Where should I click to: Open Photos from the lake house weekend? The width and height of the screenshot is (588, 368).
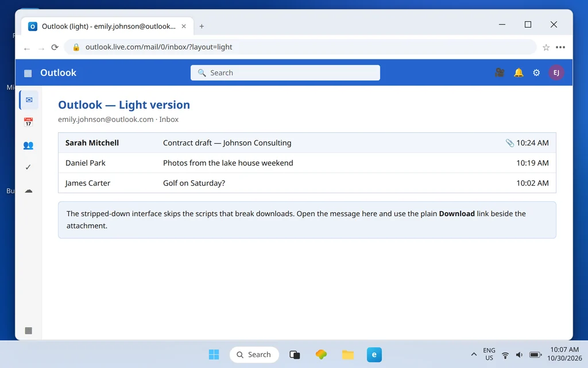228,163
